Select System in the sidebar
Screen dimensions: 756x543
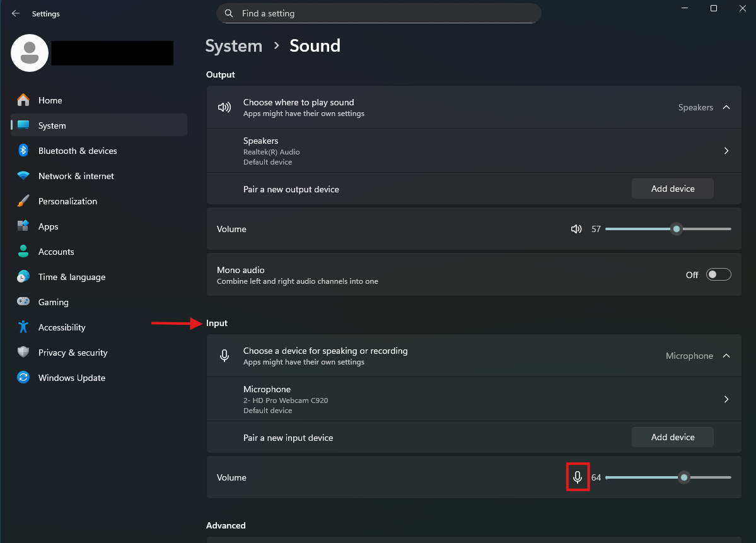[x=99, y=126]
